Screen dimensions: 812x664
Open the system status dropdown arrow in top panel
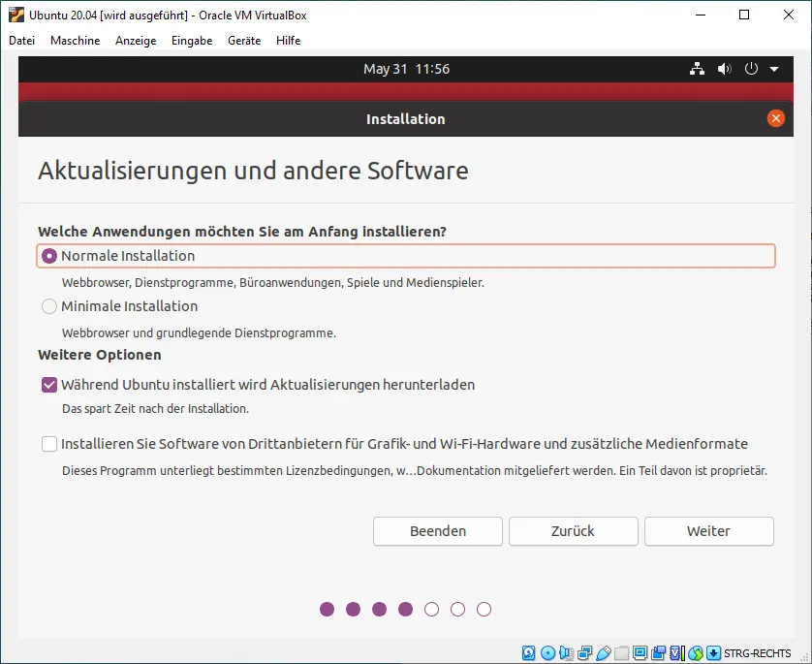click(772, 69)
